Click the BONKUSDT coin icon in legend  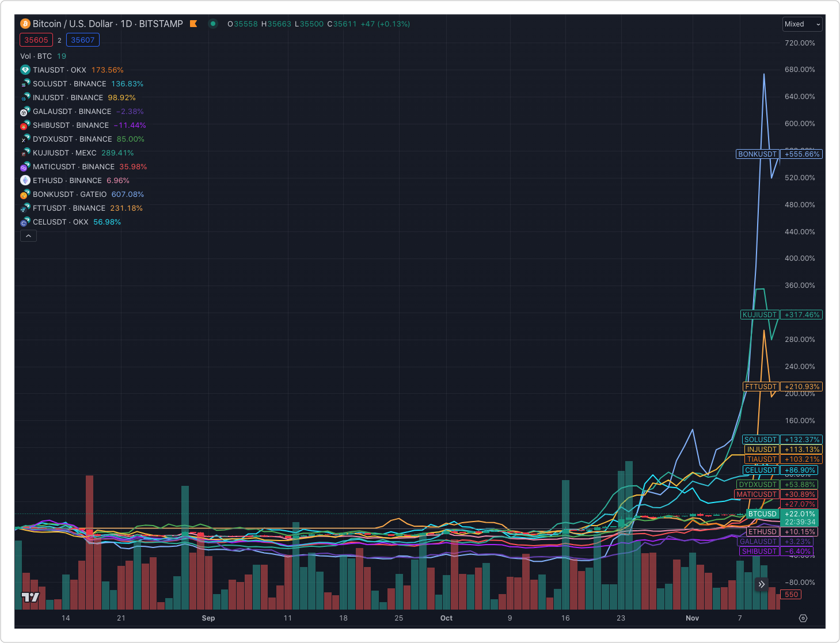25,194
